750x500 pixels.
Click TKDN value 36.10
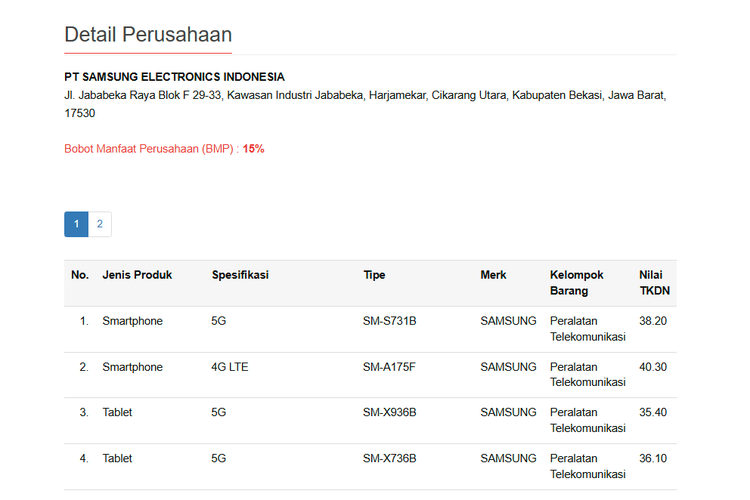point(653,458)
